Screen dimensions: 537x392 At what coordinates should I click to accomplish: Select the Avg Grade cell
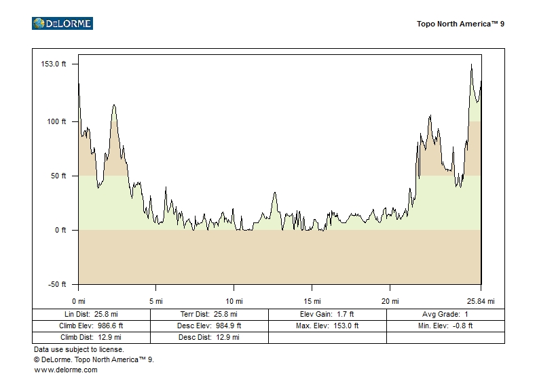click(x=445, y=315)
